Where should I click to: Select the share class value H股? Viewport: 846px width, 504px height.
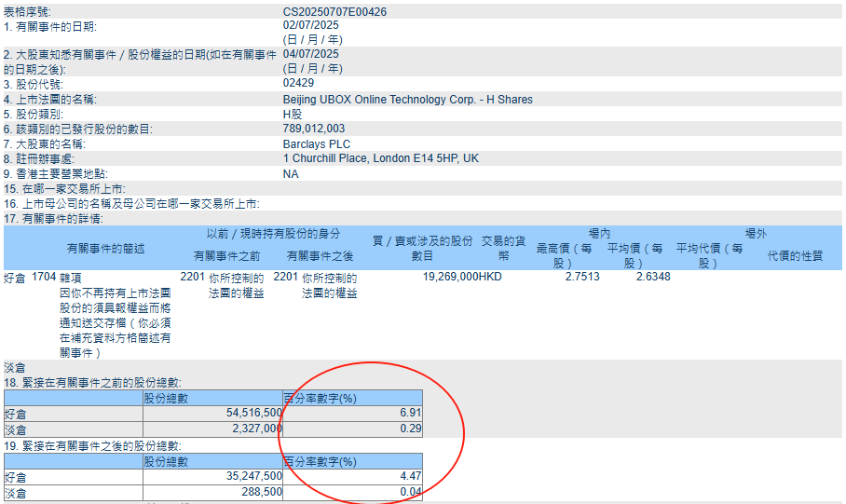pyautogui.click(x=293, y=115)
